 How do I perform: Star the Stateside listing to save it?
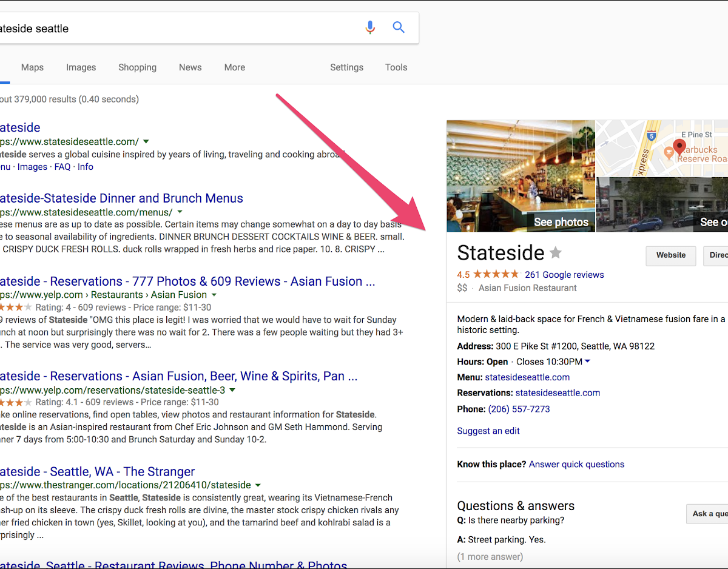(x=556, y=253)
